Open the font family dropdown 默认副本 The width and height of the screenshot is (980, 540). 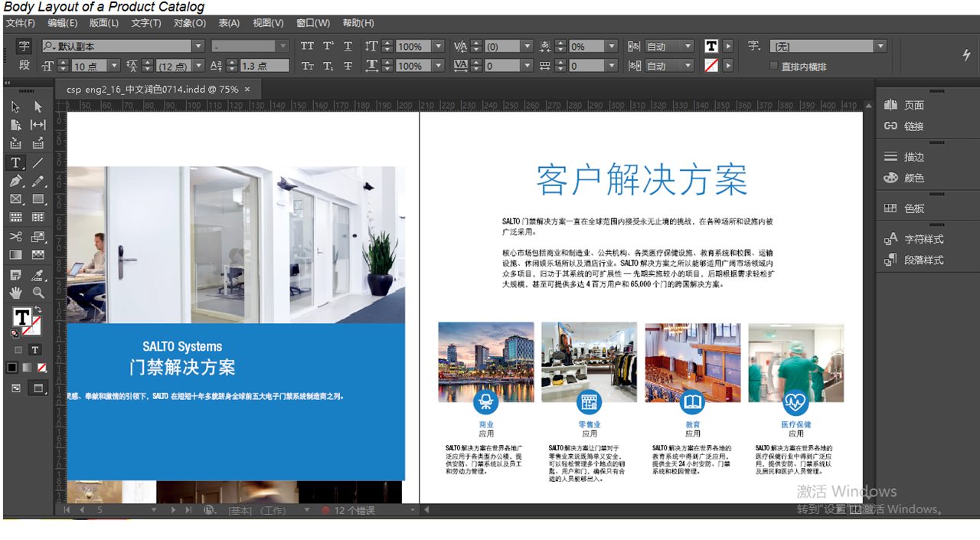click(198, 46)
